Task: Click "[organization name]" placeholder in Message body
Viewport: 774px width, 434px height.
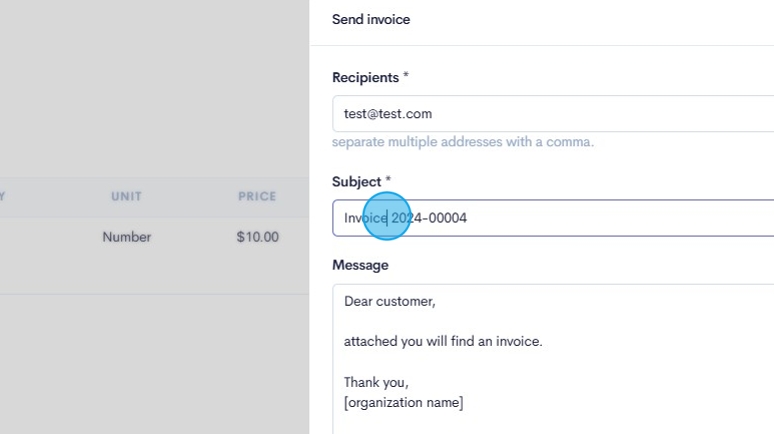Action: [404, 403]
